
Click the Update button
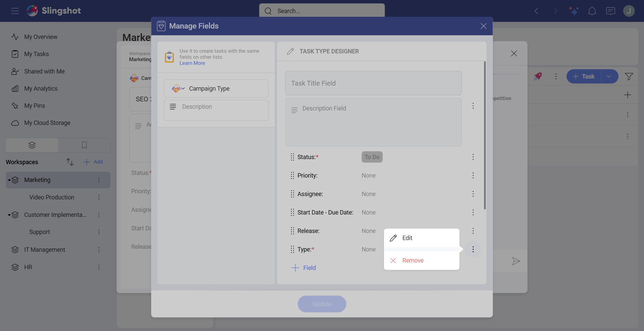pos(322,304)
